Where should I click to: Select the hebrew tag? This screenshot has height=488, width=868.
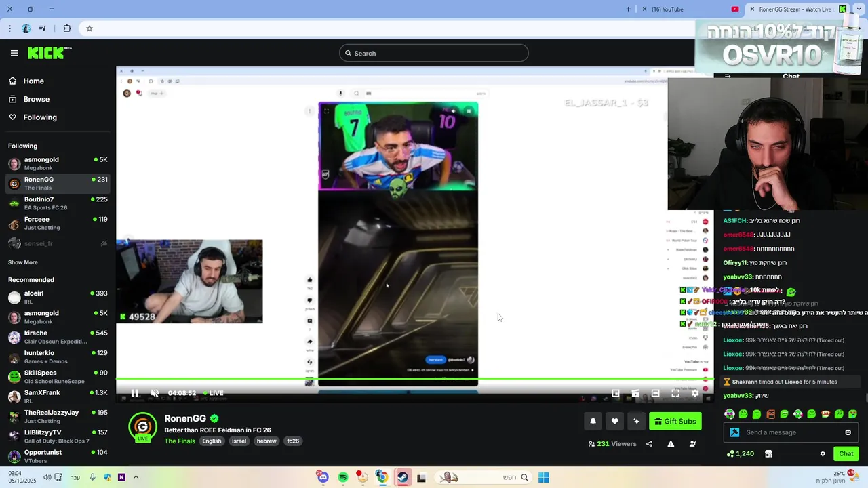[x=267, y=441]
